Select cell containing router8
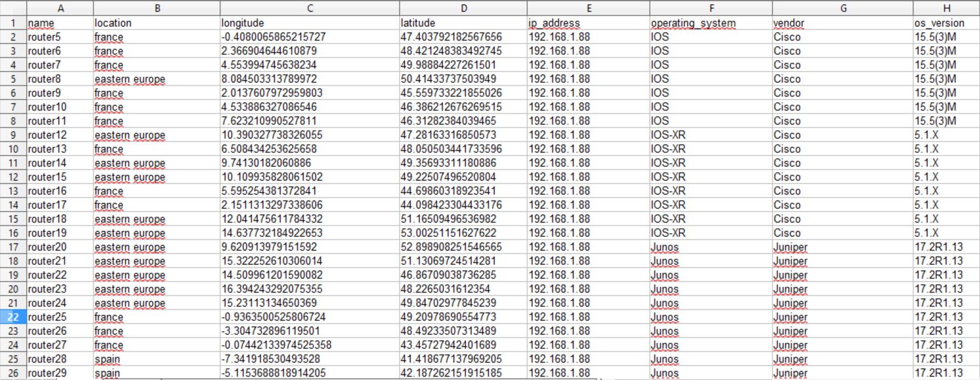Screen dimensions: 980x380 [60, 79]
